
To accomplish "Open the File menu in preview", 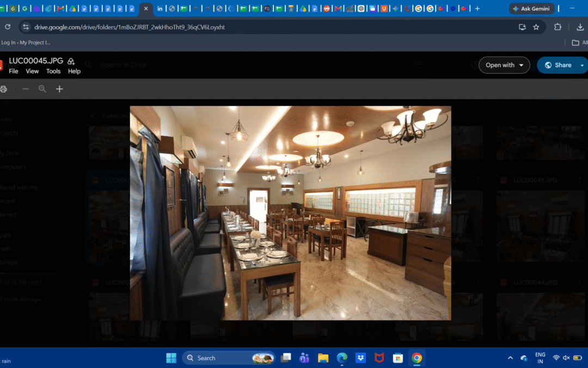I will 14,71.
